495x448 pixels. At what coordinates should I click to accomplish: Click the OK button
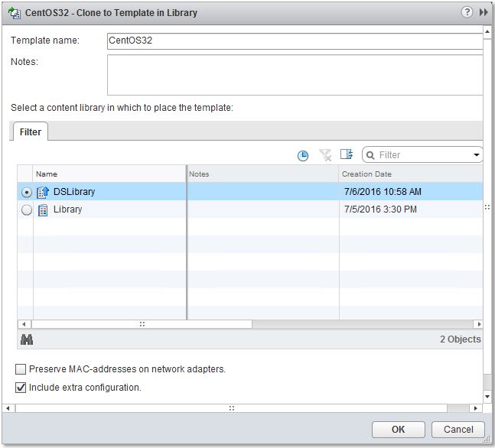tap(398, 430)
